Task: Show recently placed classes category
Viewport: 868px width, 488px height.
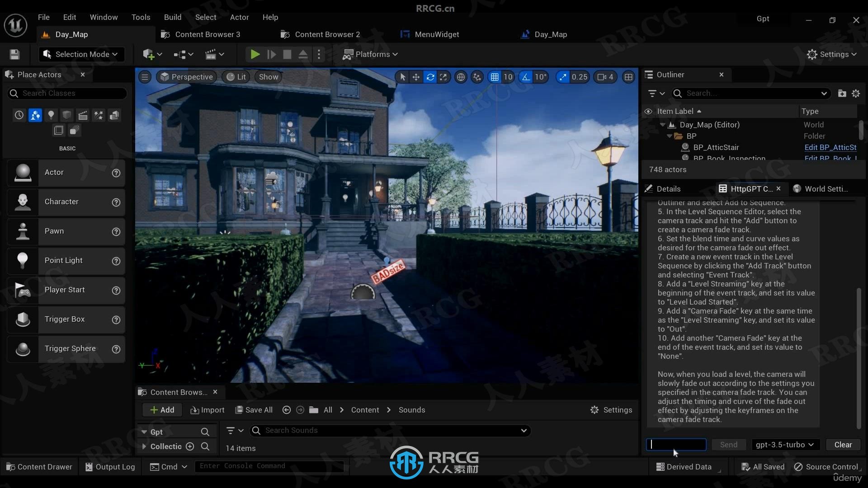Action: 19,115
